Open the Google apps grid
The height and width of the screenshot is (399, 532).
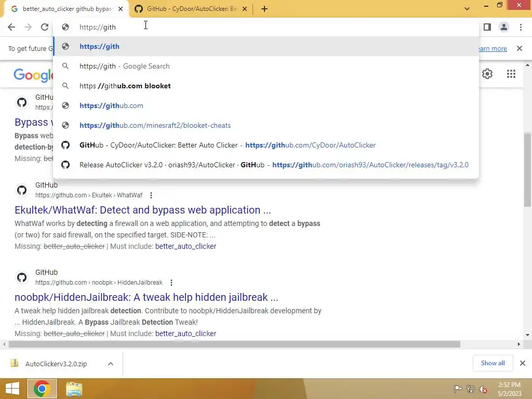point(511,74)
